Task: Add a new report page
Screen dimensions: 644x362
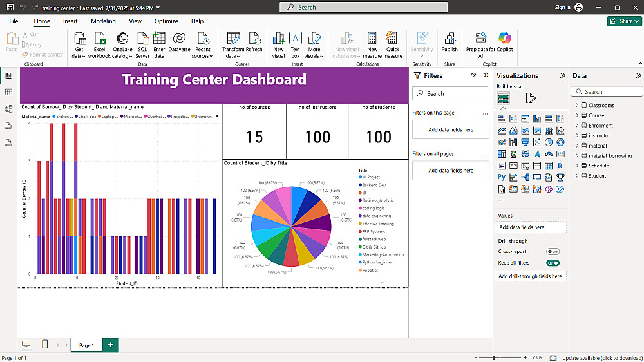Action: tap(111, 345)
